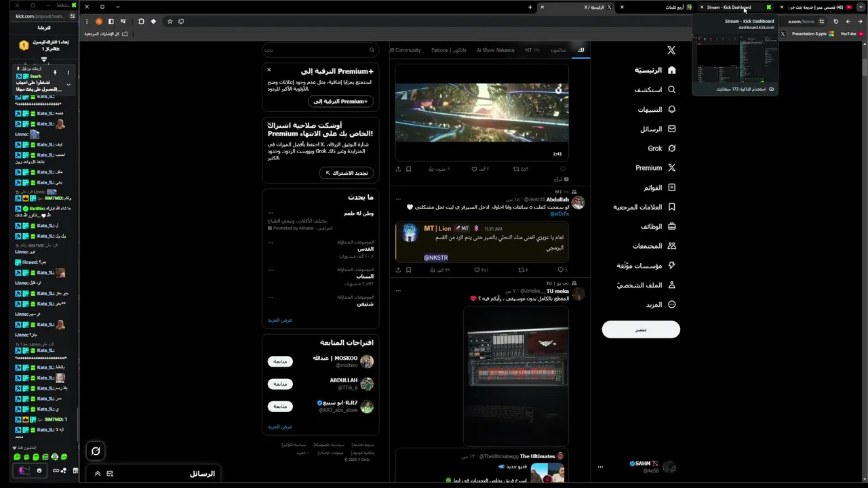Open Kick chat pinned message options
The width and height of the screenshot is (868, 488).
pos(68,73)
